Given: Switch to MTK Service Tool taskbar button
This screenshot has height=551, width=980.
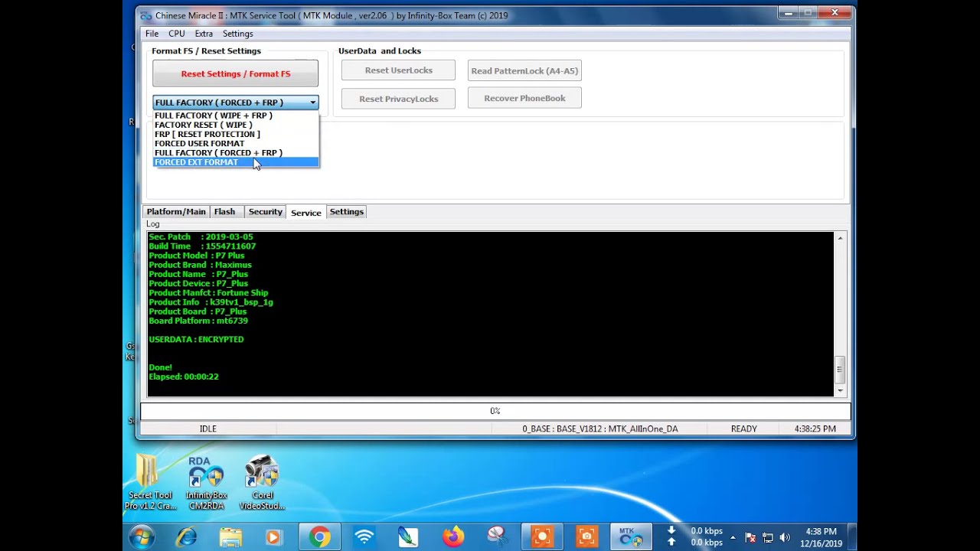Looking at the screenshot, I should tap(631, 537).
